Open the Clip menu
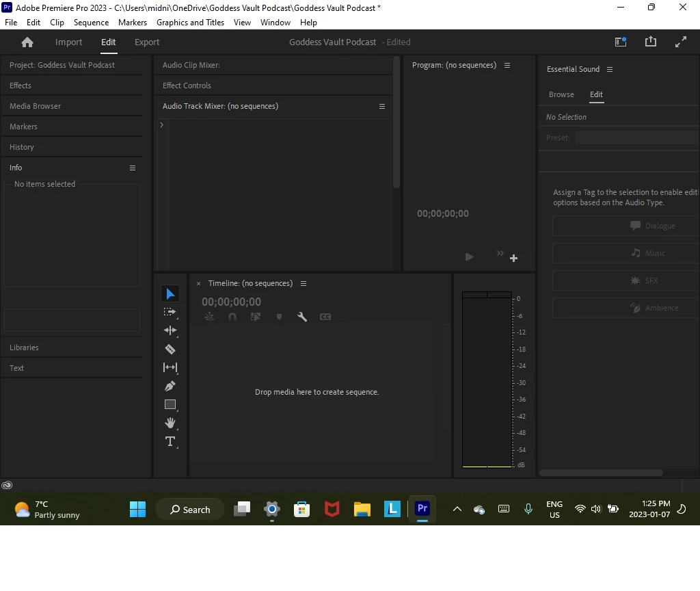The height and width of the screenshot is (591, 700). pos(57,23)
